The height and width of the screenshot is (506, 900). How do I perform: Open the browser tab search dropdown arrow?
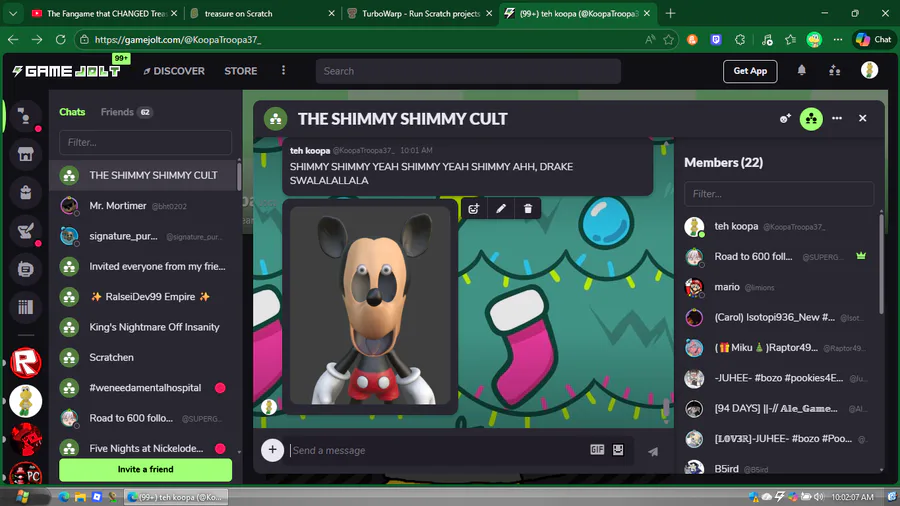(13, 13)
